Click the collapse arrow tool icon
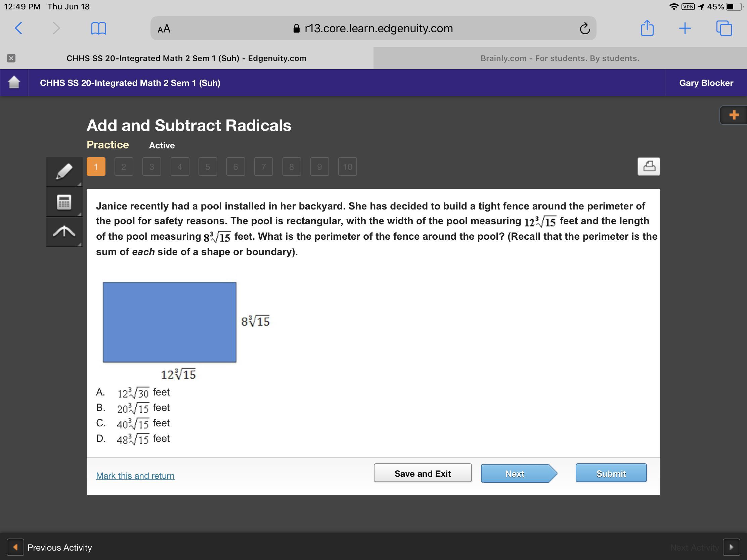 [x=64, y=232]
